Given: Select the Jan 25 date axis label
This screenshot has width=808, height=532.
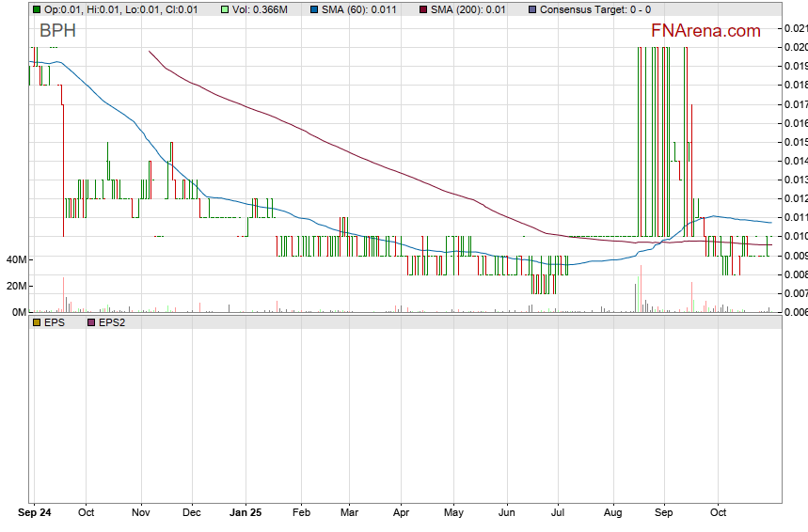Looking at the screenshot, I should coord(245,513).
